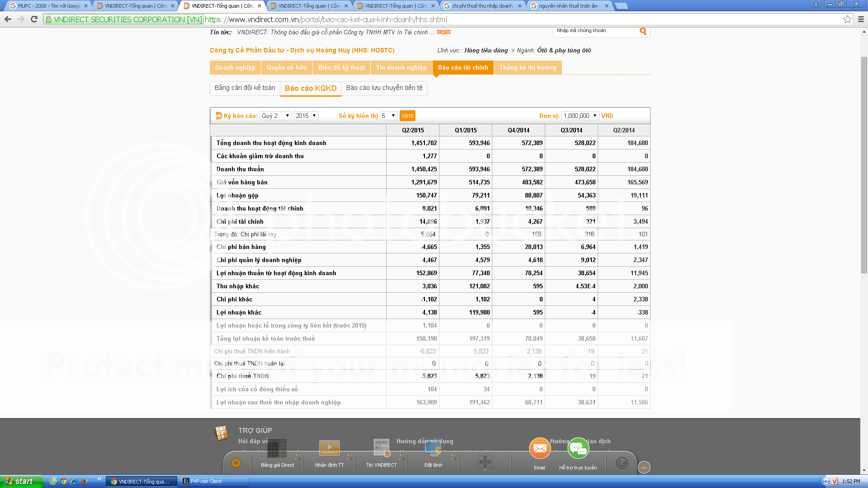The width and height of the screenshot is (868, 488).
Task: Click the orange gear settings icon
Action: click(236, 463)
